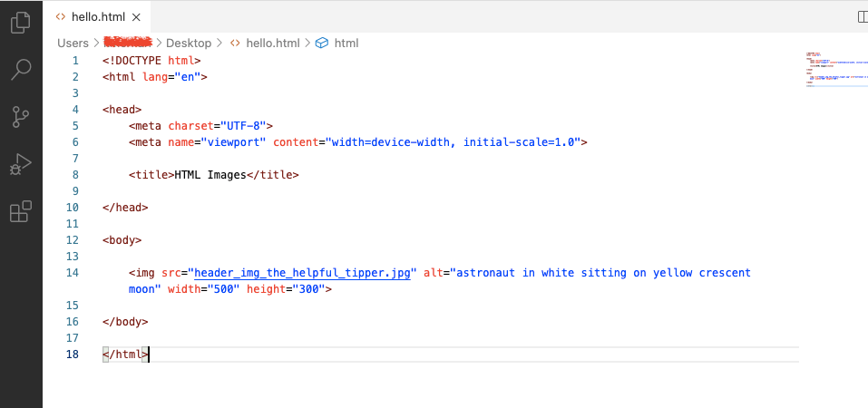
Task: Close the hello.html tab
Action: [x=136, y=17]
